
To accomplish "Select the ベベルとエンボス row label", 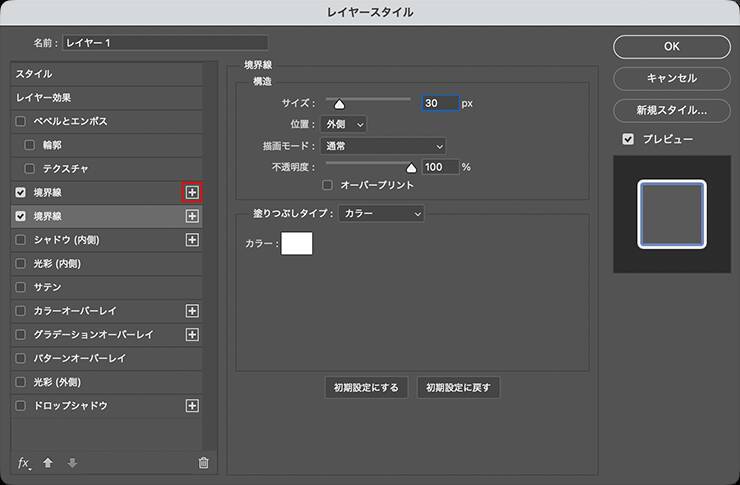I will click(x=70, y=121).
